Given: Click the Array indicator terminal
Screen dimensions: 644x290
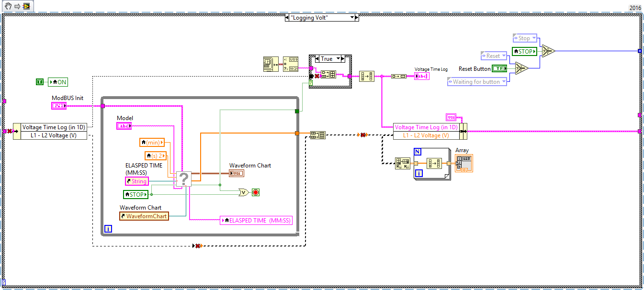Looking at the screenshot, I should tap(464, 163).
